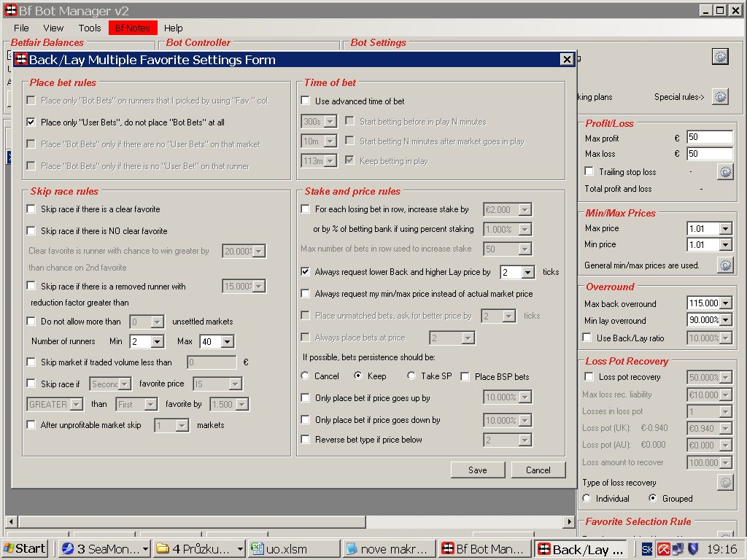Open Type of loss recovery gear icon
747x560 pixels.
725,483
